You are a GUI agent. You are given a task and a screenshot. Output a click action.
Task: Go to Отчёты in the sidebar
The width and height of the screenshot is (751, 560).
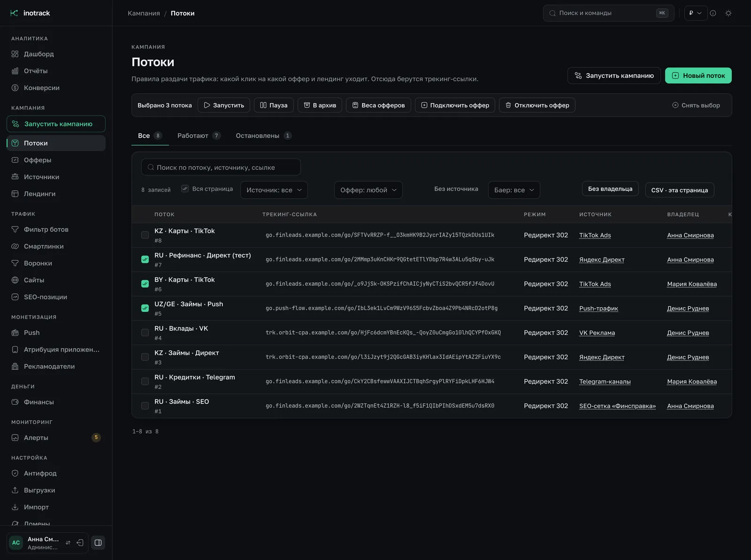56,71
